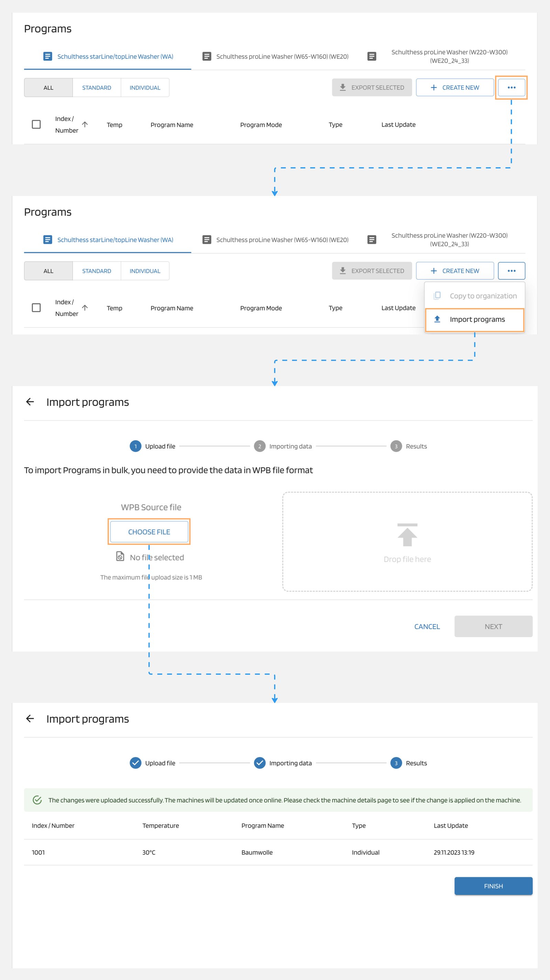Click the file icon beside No file selected

(x=120, y=557)
